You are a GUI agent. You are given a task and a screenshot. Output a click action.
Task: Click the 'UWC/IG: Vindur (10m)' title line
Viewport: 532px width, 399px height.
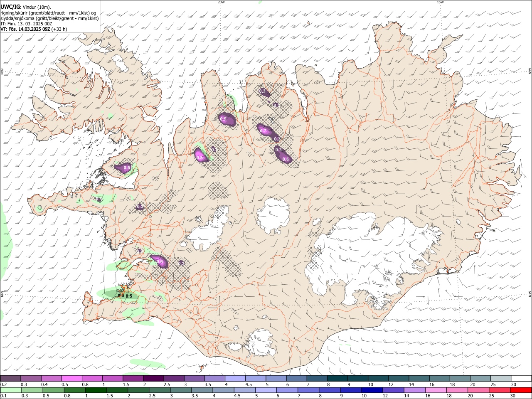pyautogui.click(x=26, y=7)
